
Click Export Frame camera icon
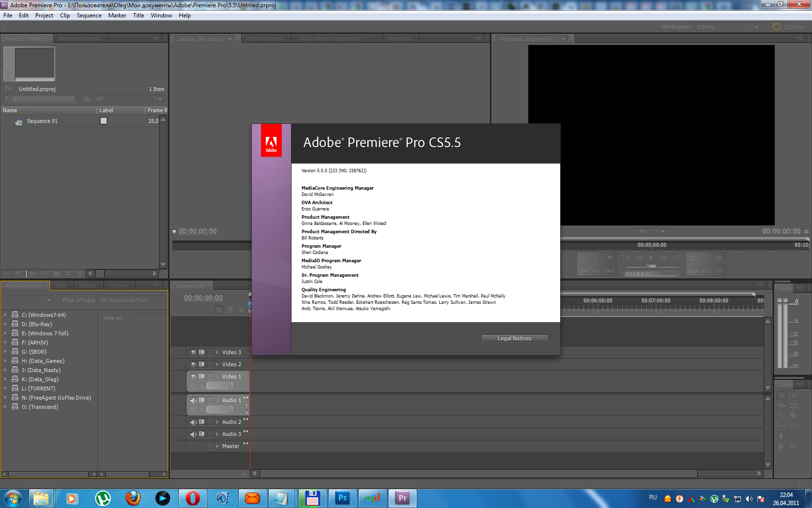[x=719, y=271]
